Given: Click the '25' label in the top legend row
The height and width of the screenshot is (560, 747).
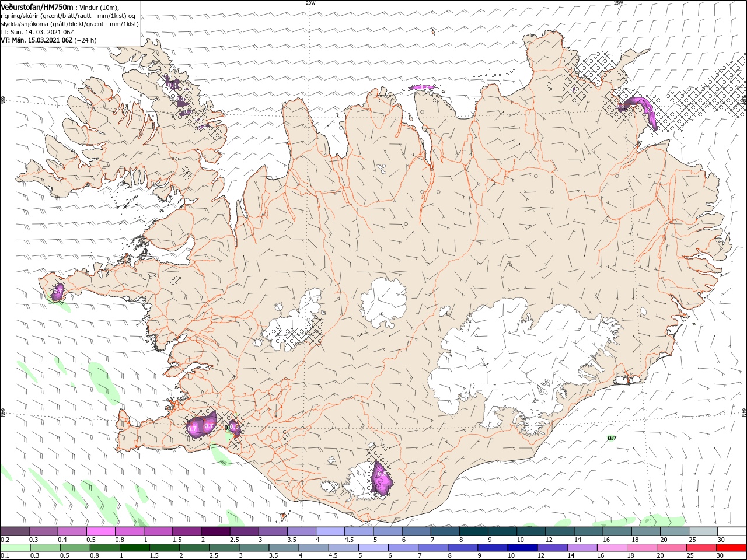Looking at the screenshot, I should 692,540.
